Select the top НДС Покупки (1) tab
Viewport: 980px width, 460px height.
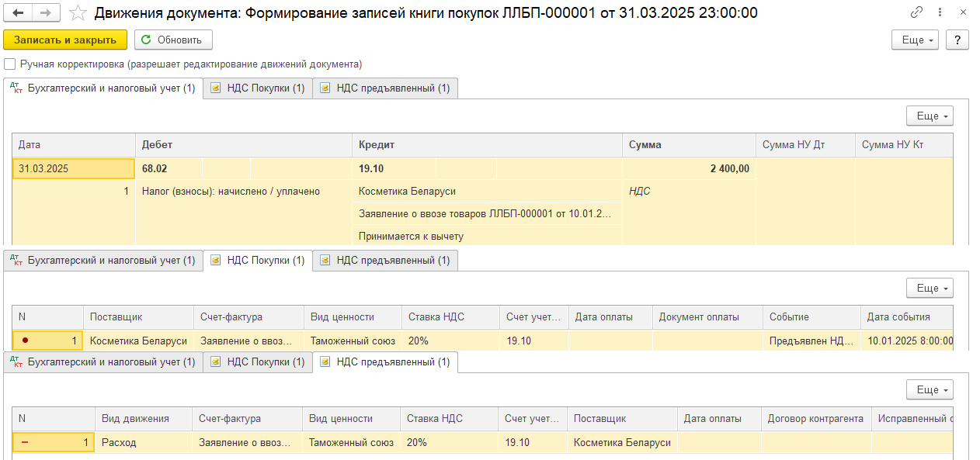[x=258, y=88]
